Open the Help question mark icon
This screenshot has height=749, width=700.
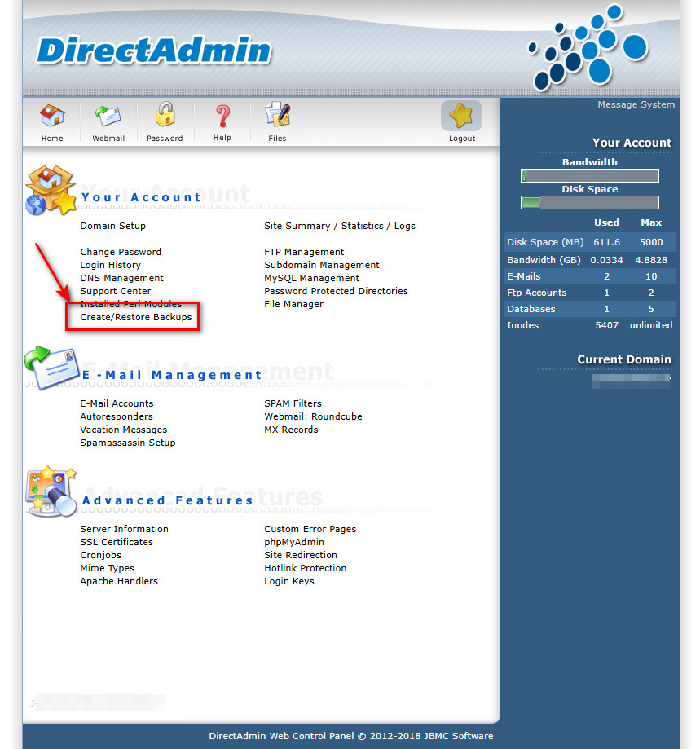[x=222, y=116]
